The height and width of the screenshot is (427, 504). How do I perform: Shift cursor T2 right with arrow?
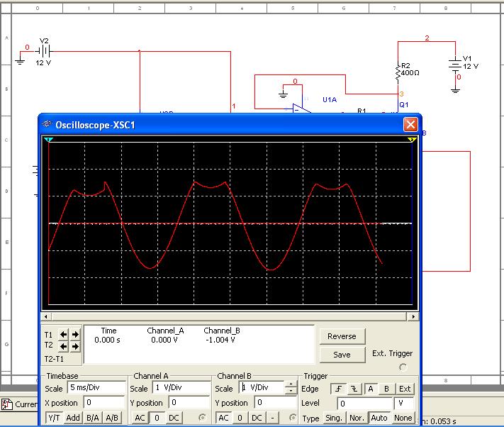coord(75,346)
